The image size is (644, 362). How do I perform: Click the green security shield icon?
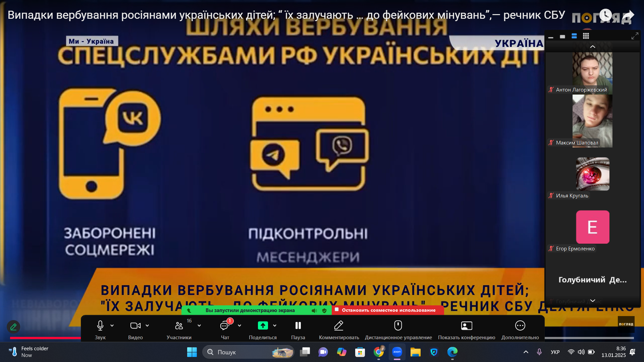[x=324, y=311]
